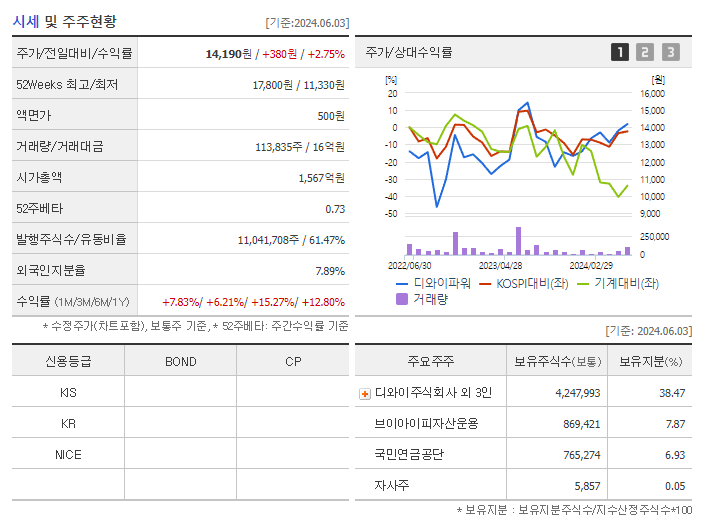
Task: Select the 브이아이피자산운용 shareholder name
Action: (x=426, y=423)
